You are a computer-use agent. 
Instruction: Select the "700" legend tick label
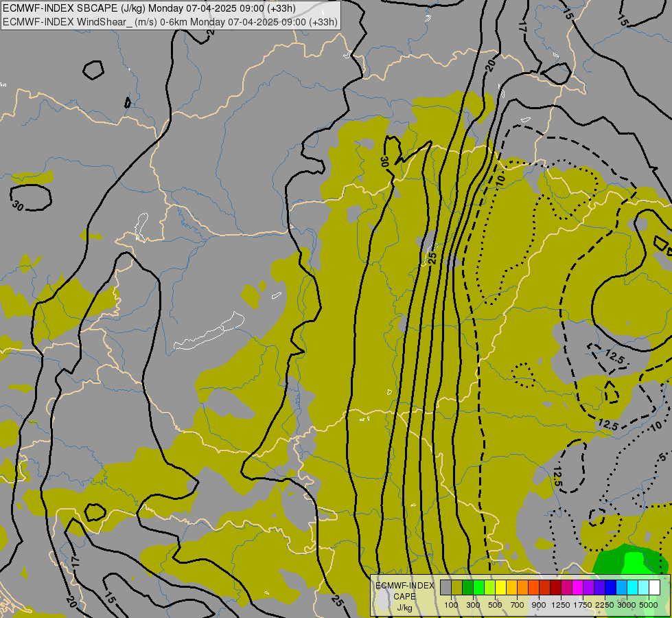click(x=518, y=605)
